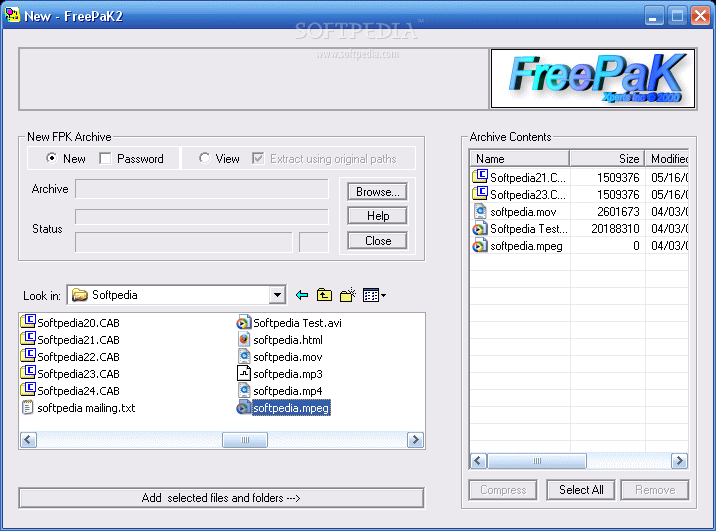Click size value 2601673 in archive list
Viewport: 716px width, 531px height.
click(x=618, y=211)
